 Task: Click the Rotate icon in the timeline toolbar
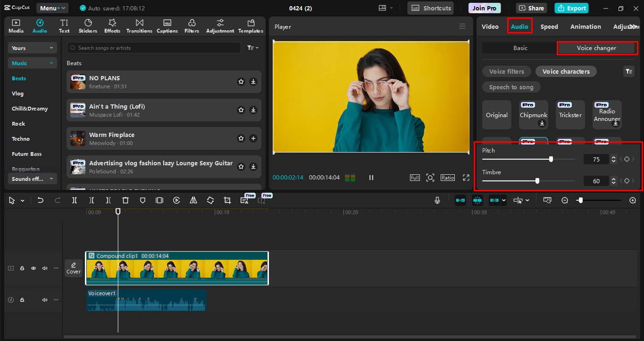210,200
